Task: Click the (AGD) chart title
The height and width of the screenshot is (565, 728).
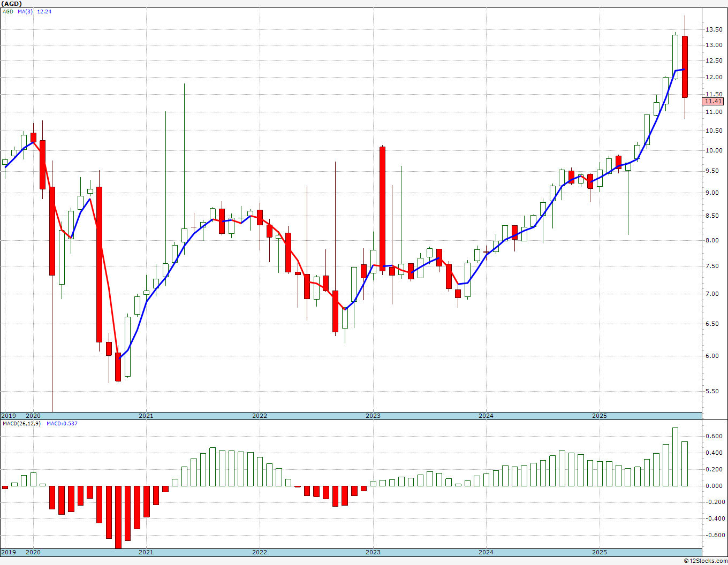Action: [12, 4]
